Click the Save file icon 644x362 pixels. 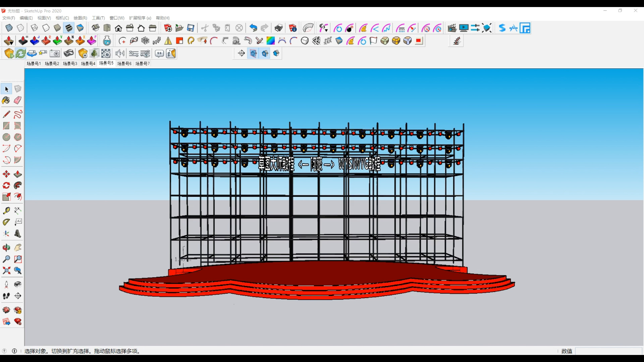pyautogui.click(x=191, y=28)
